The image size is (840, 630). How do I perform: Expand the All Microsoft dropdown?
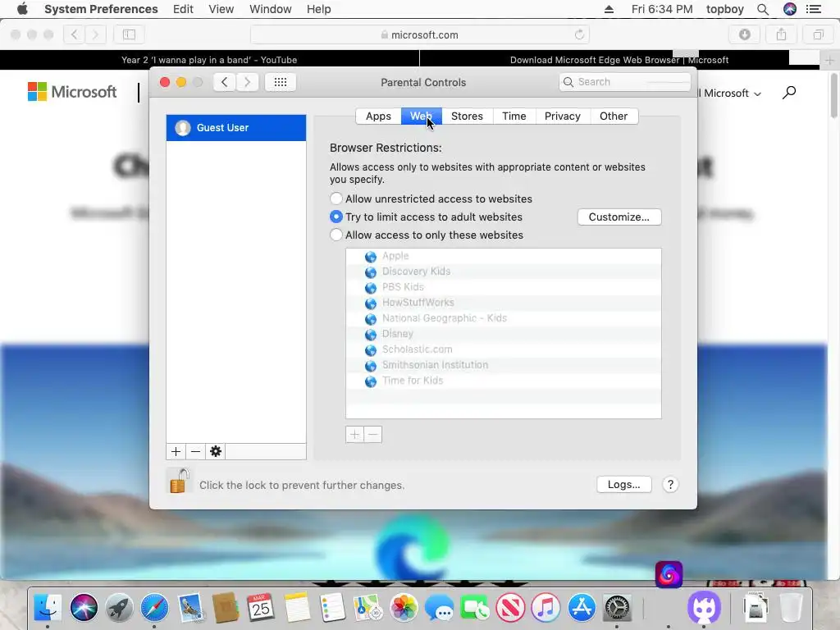729,94
